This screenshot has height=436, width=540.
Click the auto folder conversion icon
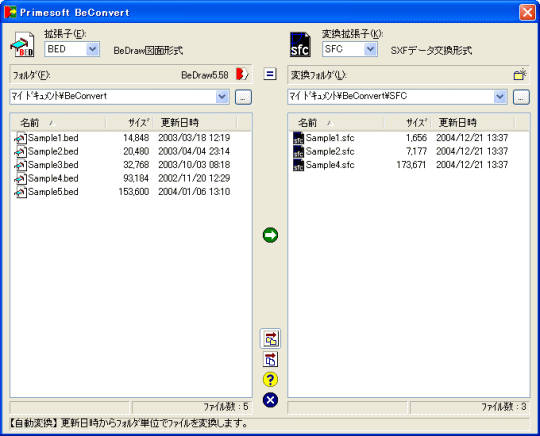[270, 339]
